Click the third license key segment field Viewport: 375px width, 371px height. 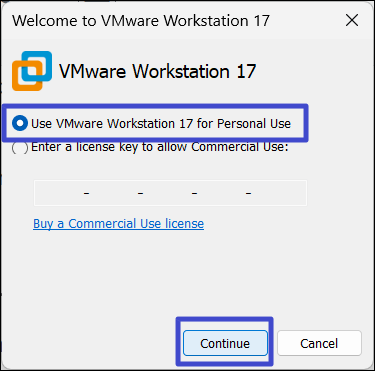click(x=167, y=193)
